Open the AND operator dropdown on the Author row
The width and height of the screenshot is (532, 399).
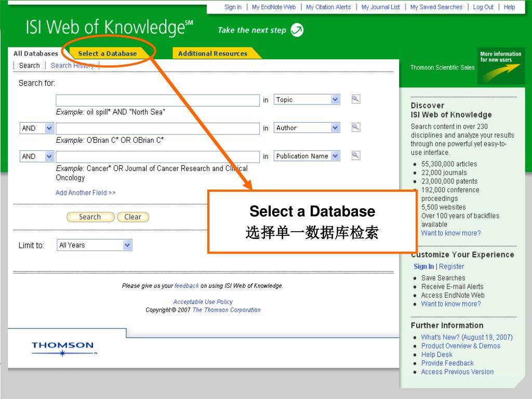[37, 128]
